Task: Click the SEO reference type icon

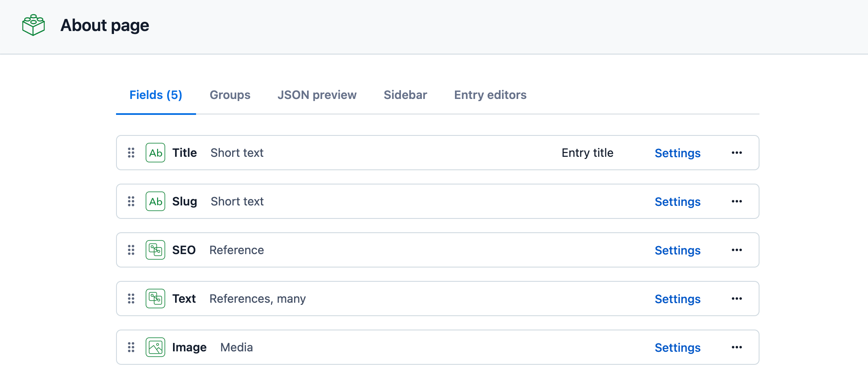Action: coord(155,250)
